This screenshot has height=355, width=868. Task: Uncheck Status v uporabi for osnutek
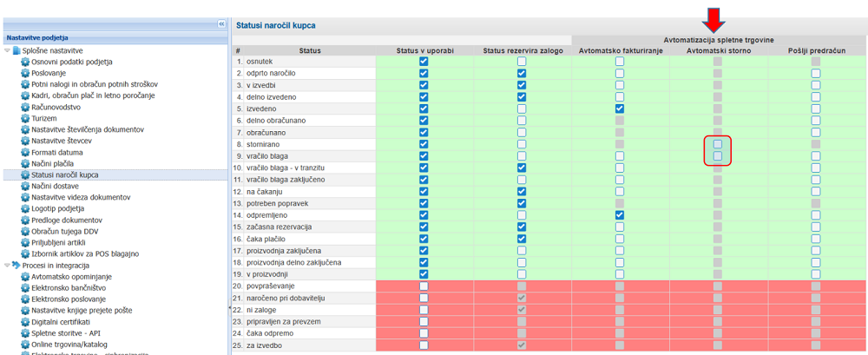pos(424,62)
